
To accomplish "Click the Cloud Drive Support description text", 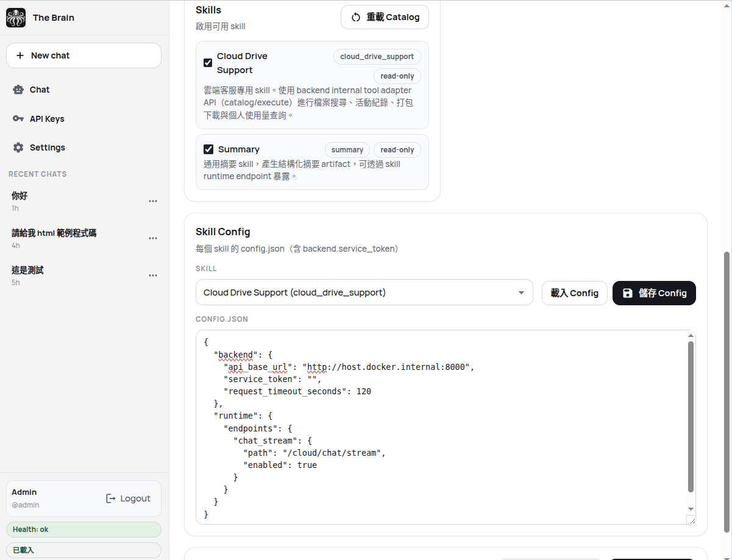I will [308, 102].
